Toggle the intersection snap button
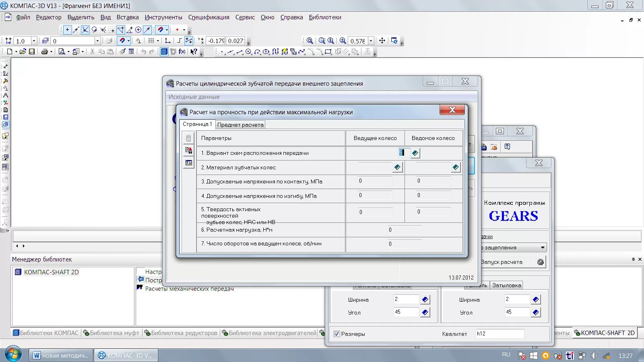Image resolution: width=644 pixels, height=362 pixels. point(85,30)
